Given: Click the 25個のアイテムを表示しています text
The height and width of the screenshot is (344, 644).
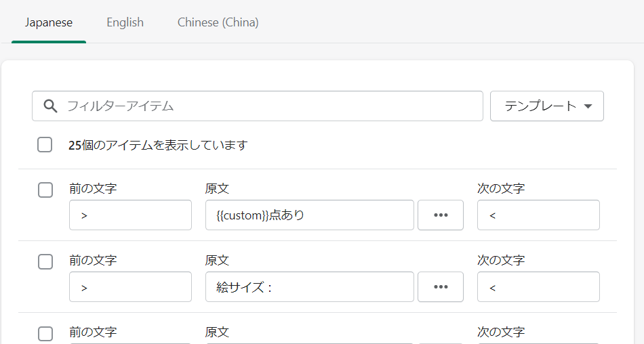Looking at the screenshot, I should [x=158, y=145].
